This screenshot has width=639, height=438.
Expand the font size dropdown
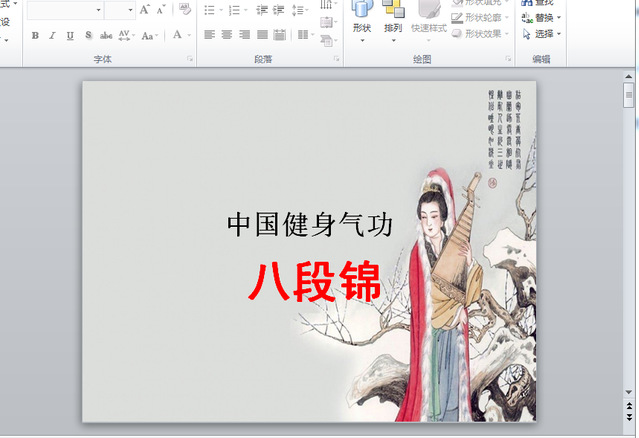[x=130, y=10]
